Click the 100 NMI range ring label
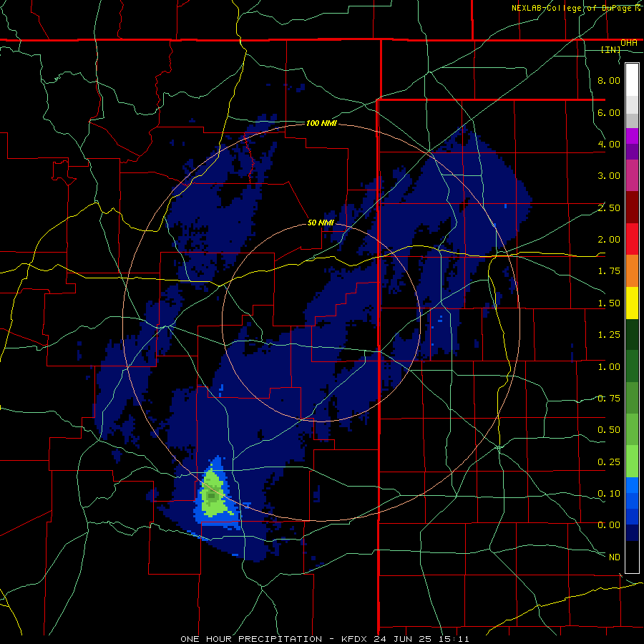Image resolution: width=644 pixels, height=644 pixels. coord(321,123)
